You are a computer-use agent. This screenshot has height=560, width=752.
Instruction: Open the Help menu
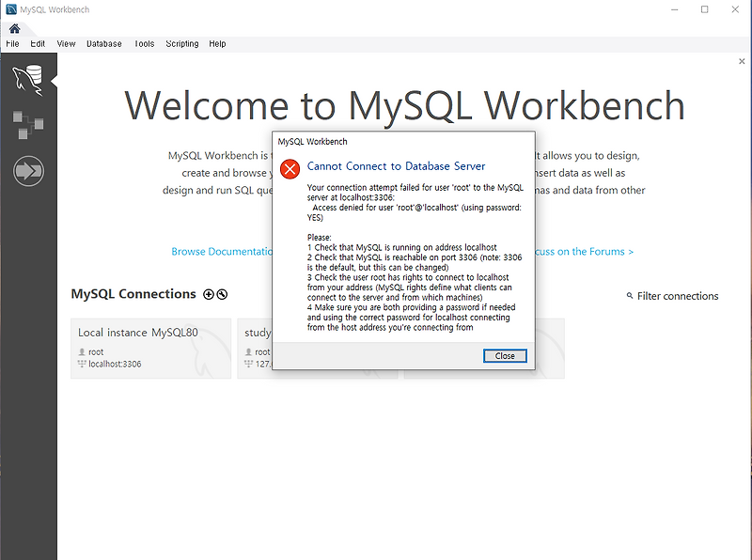tap(217, 43)
